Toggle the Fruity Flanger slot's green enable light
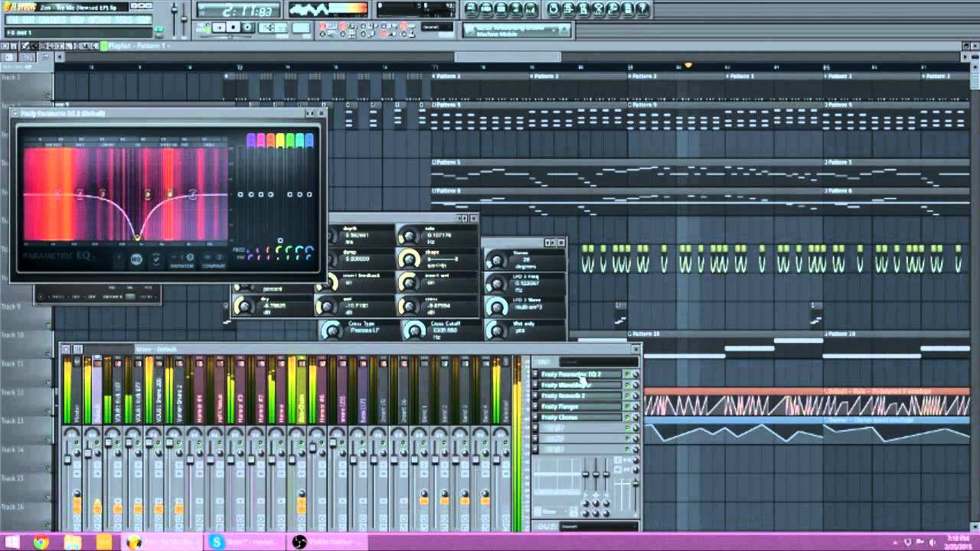Screen dimensions: 980x551 point(626,406)
